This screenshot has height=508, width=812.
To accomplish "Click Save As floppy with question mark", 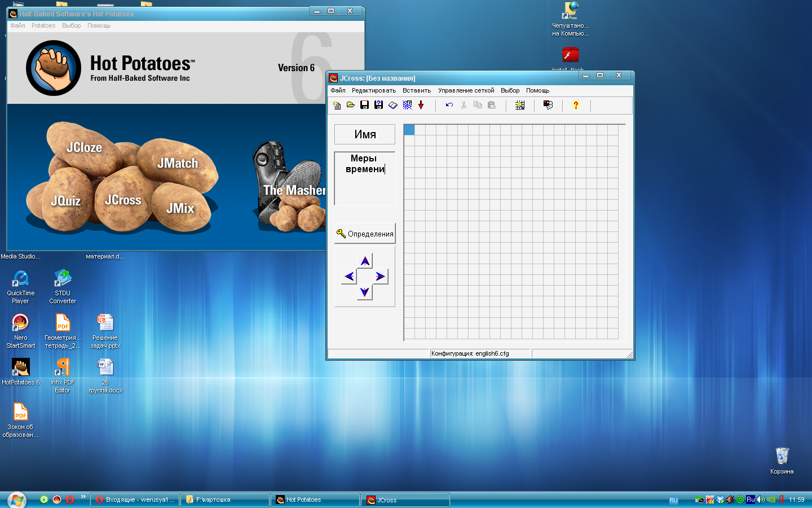I will point(379,105).
